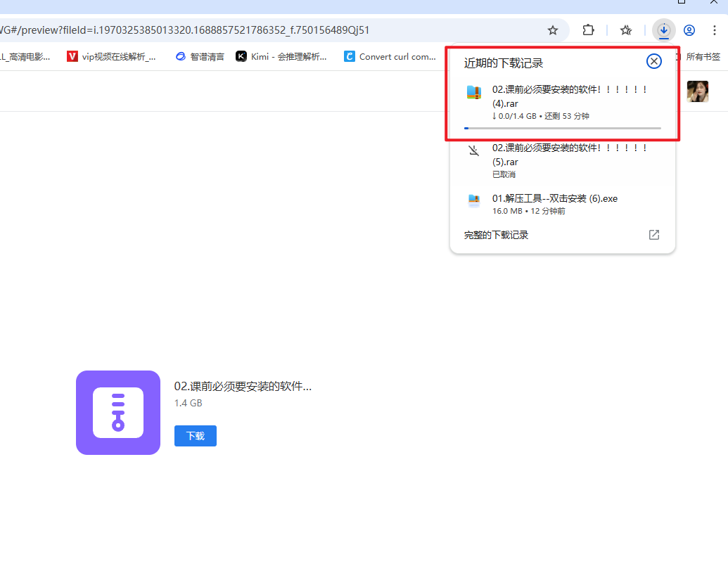The height and width of the screenshot is (573, 728).
Task: Click the 0.0/1.4 GB • 还剩 53 分钟 status text
Action: [x=541, y=116]
